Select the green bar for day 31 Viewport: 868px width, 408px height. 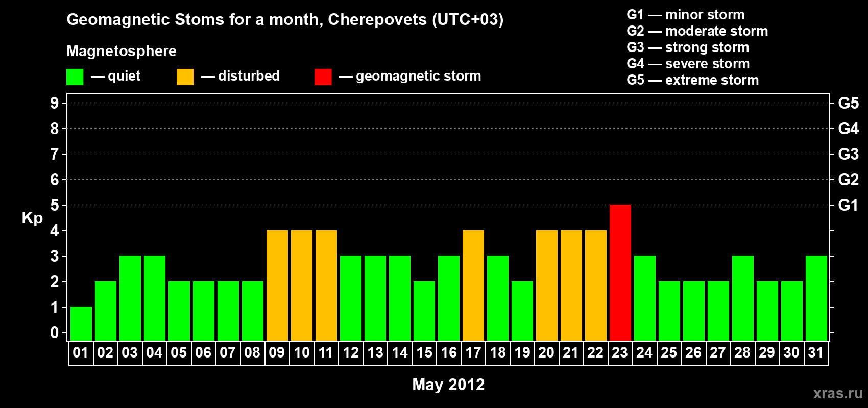[816, 298]
